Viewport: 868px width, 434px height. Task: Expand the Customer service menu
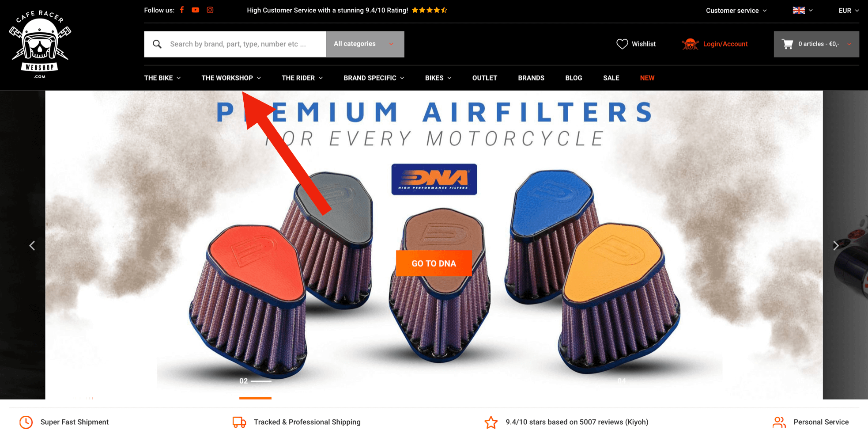point(736,11)
